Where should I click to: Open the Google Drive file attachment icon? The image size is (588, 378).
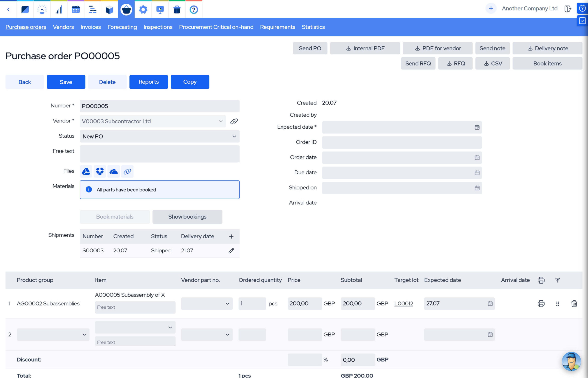86,171
